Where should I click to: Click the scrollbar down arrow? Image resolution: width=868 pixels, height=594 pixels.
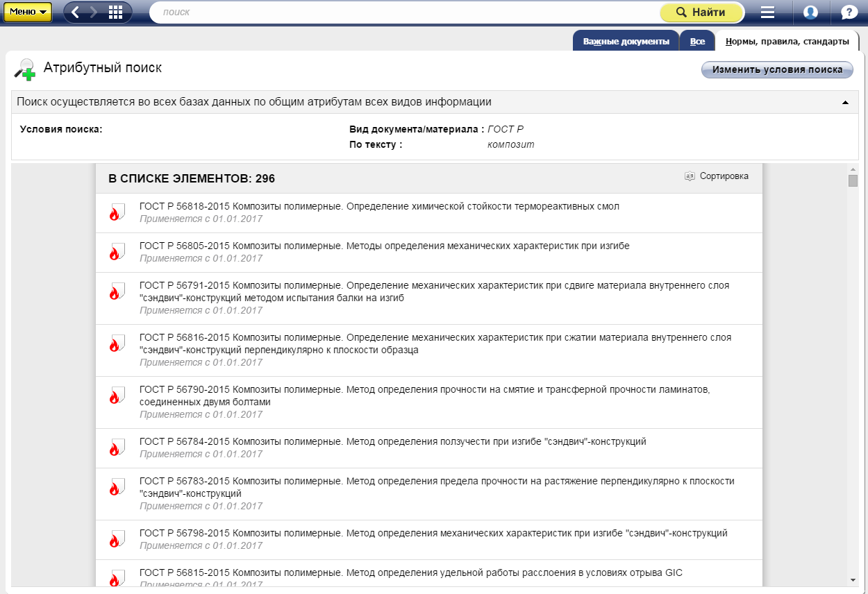tap(853, 579)
